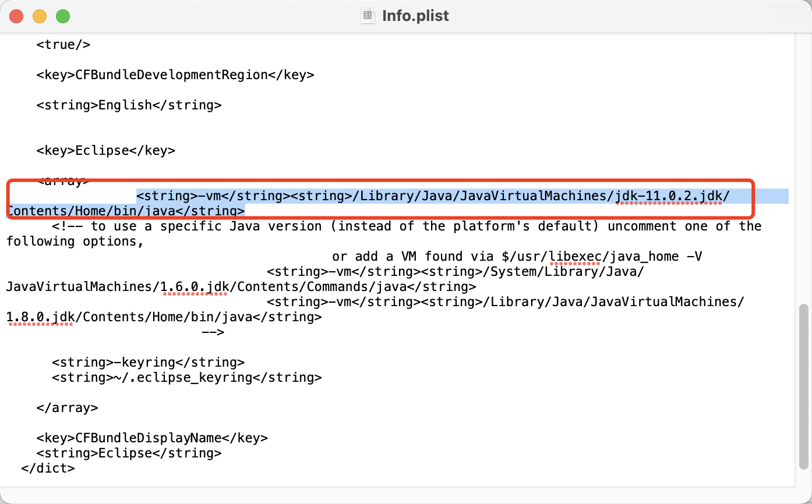Click the vertical scrollbar thumb
The height and width of the screenshot is (504, 812).
click(x=804, y=386)
